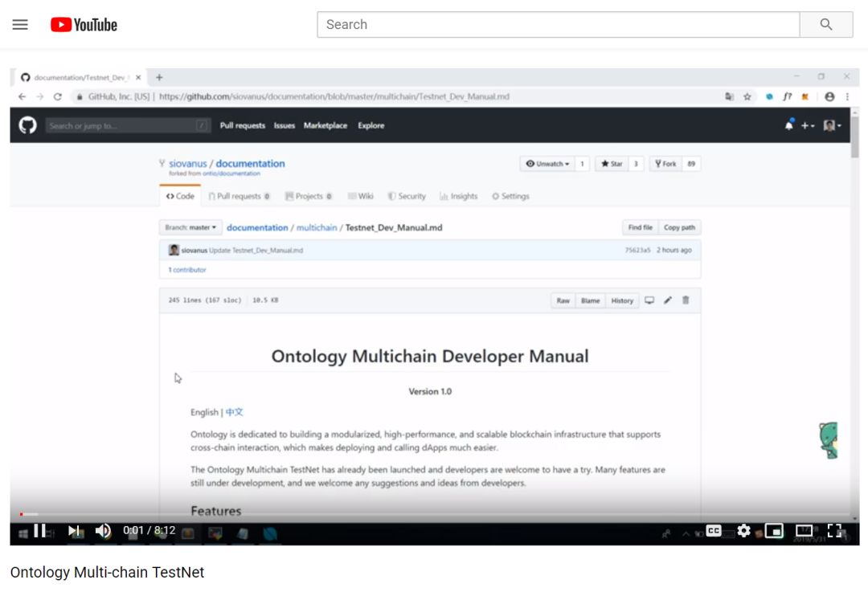Fork the repository
This screenshot has width=868, height=592.
pyautogui.click(x=665, y=164)
